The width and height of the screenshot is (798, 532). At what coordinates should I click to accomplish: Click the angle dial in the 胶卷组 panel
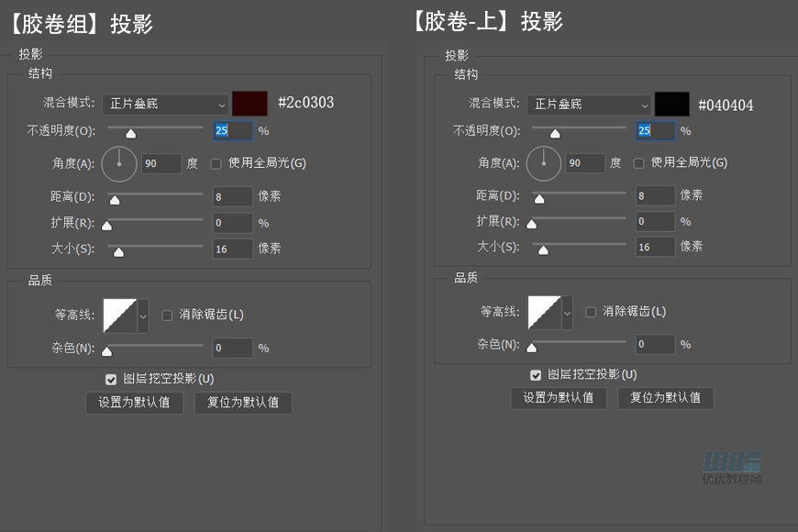click(x=119, y=163)
